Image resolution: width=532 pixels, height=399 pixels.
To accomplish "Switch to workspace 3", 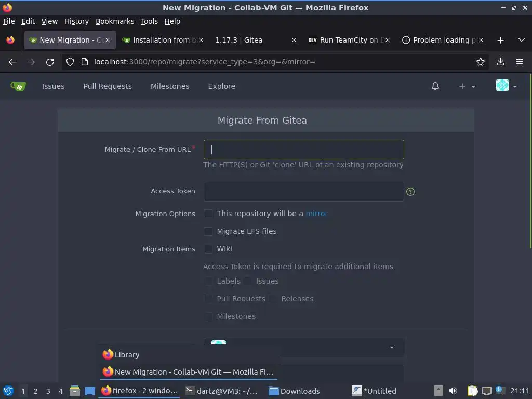I will pyautogui.click(x=48, y=391).
